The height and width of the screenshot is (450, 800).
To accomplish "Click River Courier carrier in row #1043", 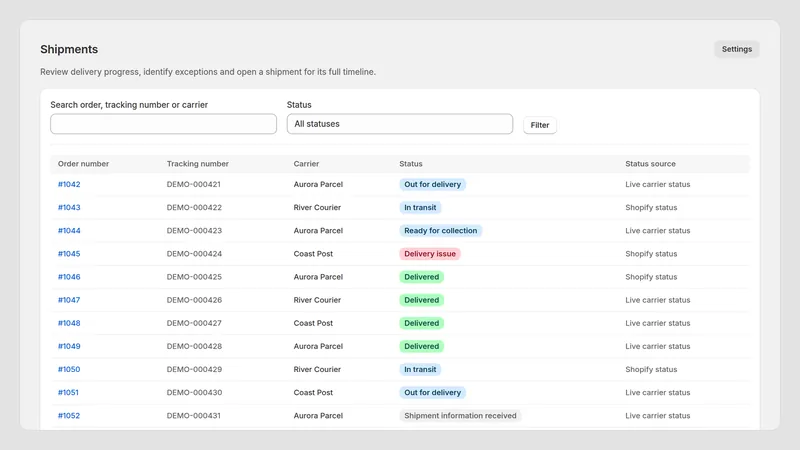I will [x=317, y=208].
